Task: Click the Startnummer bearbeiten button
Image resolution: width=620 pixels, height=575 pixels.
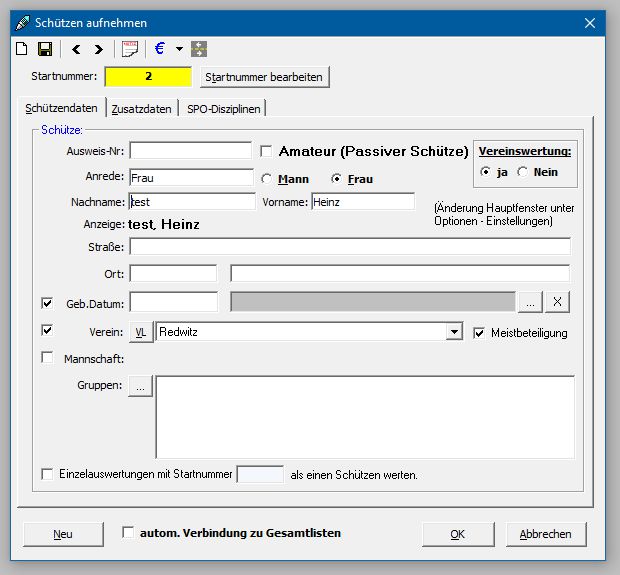Action: (x=264, y=77)
